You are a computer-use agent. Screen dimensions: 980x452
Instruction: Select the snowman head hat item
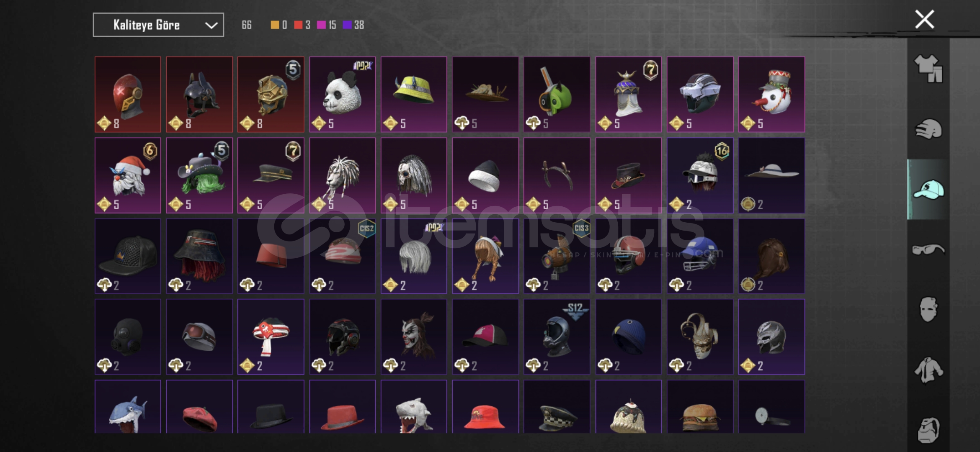point(771,95)
